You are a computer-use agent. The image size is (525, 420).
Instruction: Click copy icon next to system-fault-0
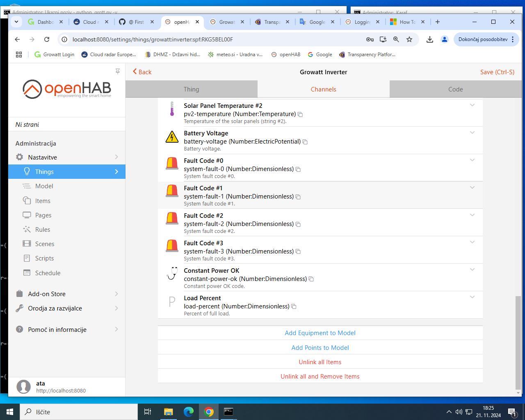[x=298, y=169]
